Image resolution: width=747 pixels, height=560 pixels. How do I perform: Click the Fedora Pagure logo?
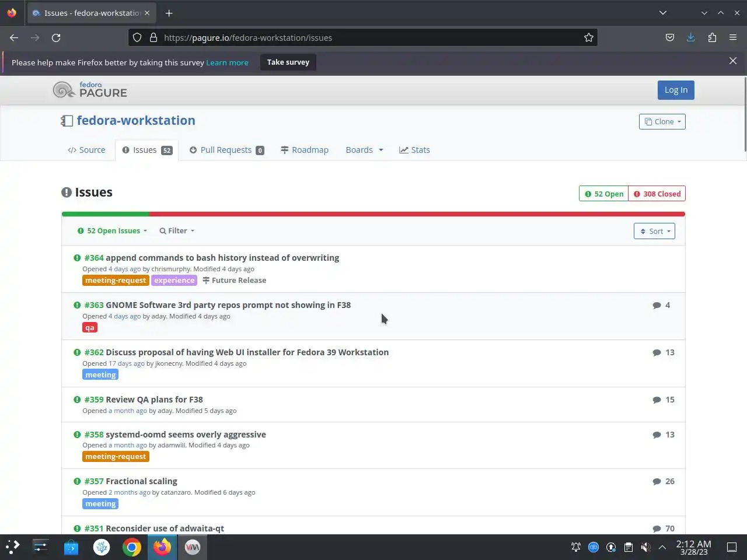coord(90,90)
